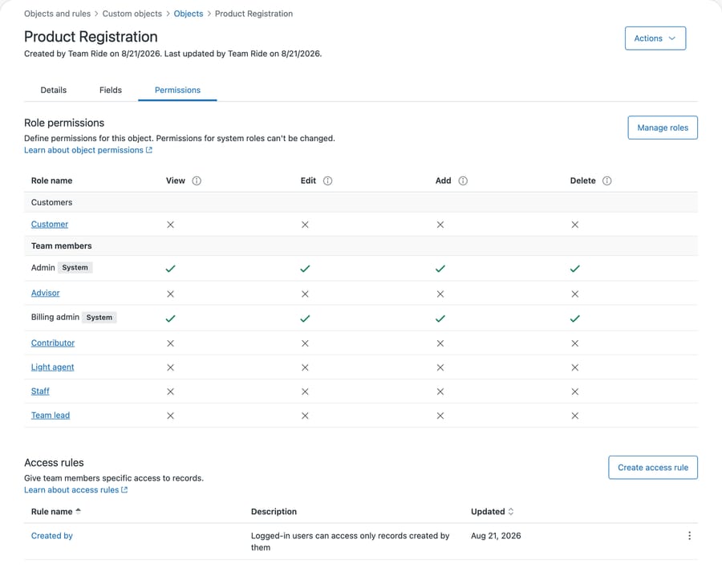Go to Objects breadcrumb link
Screen dimensions: 722x588
click(x=189, y=14)
